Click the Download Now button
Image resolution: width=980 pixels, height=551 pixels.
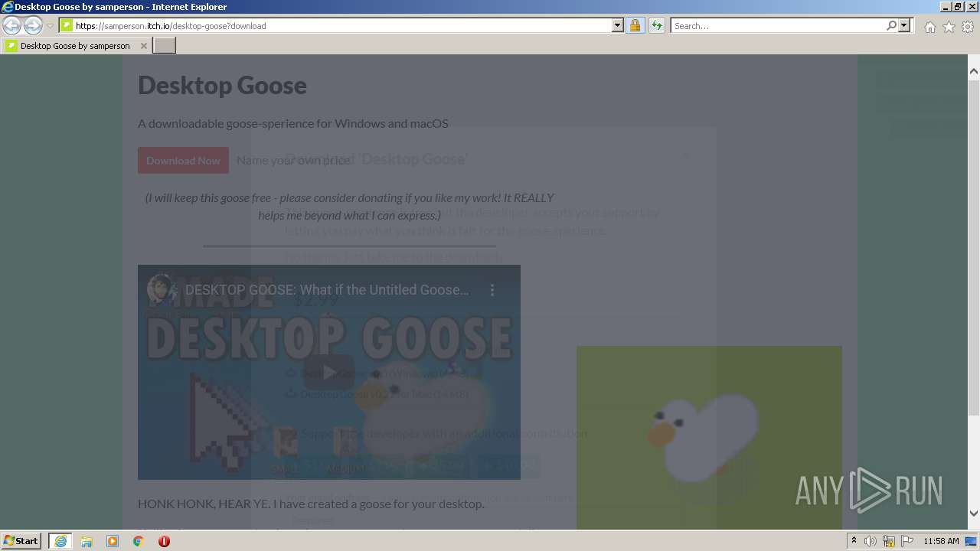click(x=183, y=161)
